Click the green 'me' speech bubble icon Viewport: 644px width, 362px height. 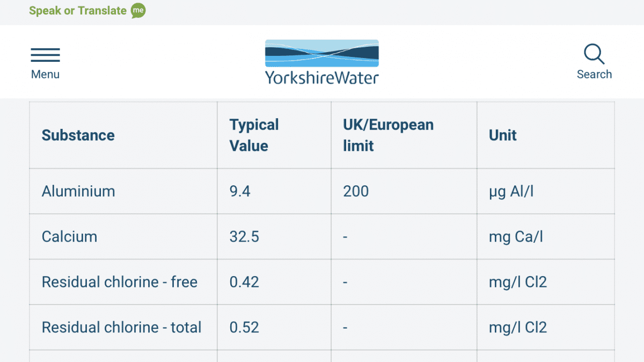(138, 11)
